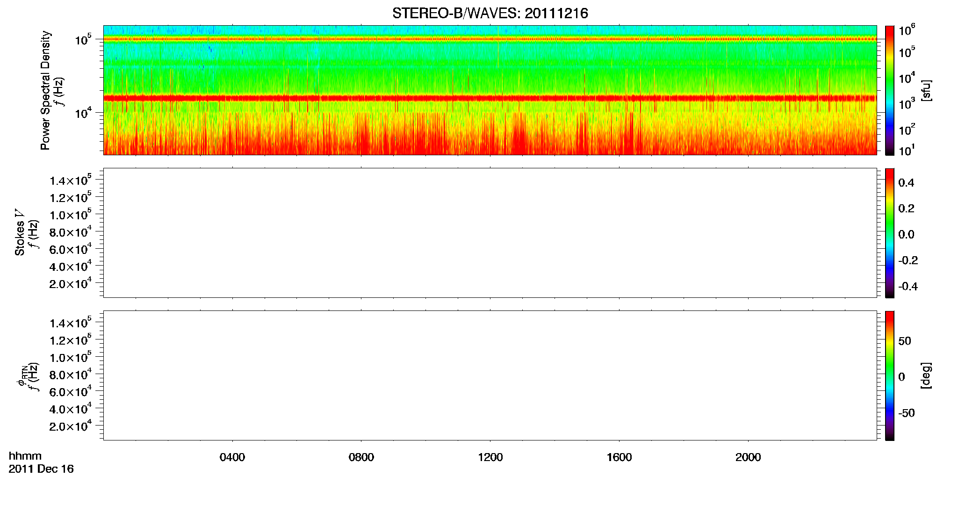Click the 10^6 tick on the sfu color bar
Screen dimensions: 980x505
907,30
